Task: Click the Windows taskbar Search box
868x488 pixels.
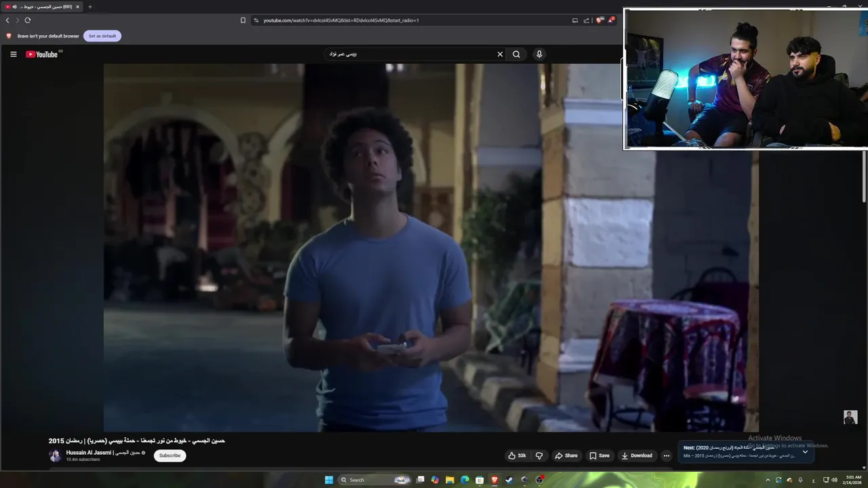Action: (x=375, y=480)
